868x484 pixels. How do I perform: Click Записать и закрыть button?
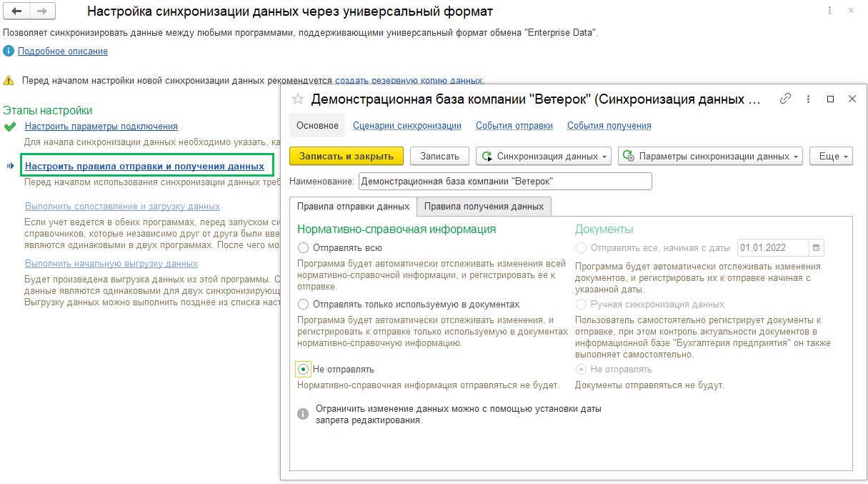(346, 156)
